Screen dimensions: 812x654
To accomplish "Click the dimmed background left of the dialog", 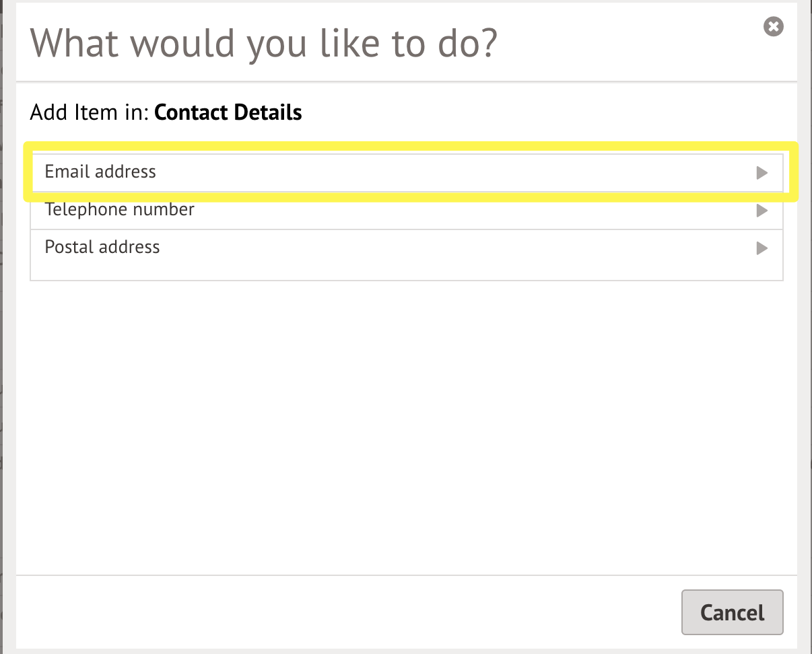I will [7, 327].
